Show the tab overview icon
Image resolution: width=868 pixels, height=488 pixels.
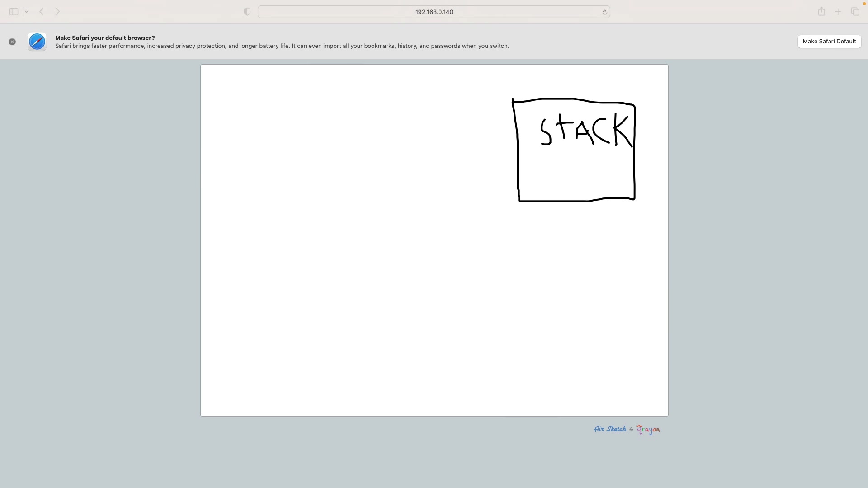(x=855, y=12)
